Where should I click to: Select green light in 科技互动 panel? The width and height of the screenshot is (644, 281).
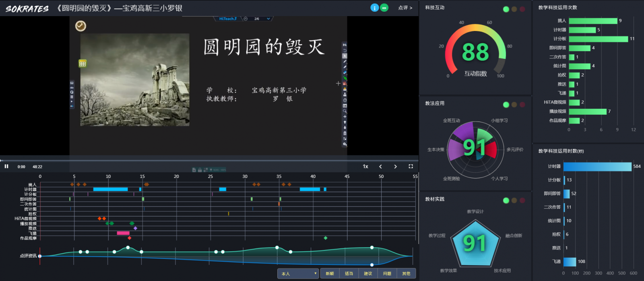pos(506,9)
